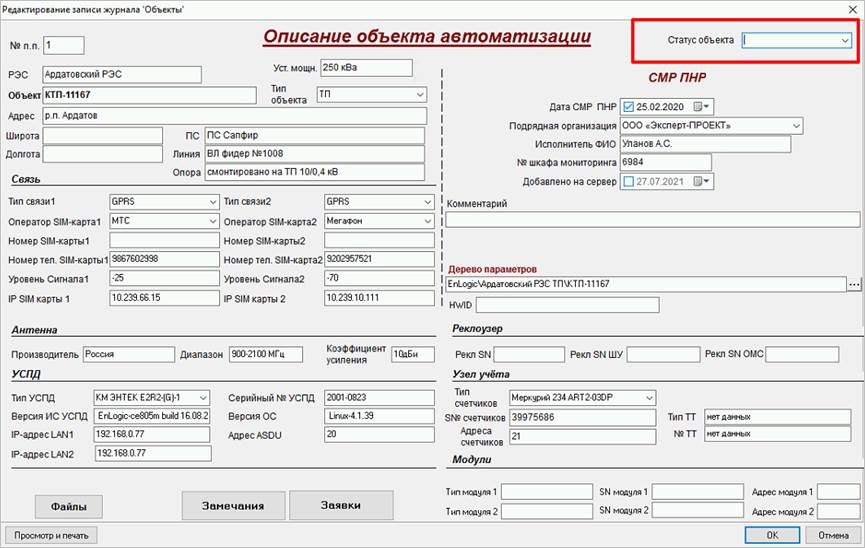Image resolution: width=865 pixels, height=548 pixels.
Task: Click the Комментарий text field
Action: pyautogui.click(x=653, y=220)
